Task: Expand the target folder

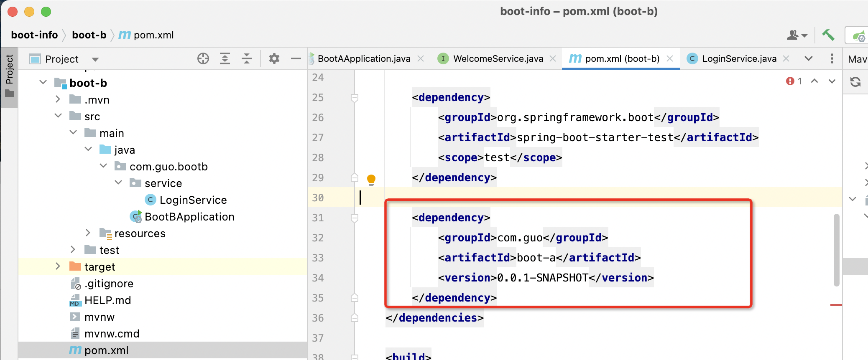Action: [58, 266]
